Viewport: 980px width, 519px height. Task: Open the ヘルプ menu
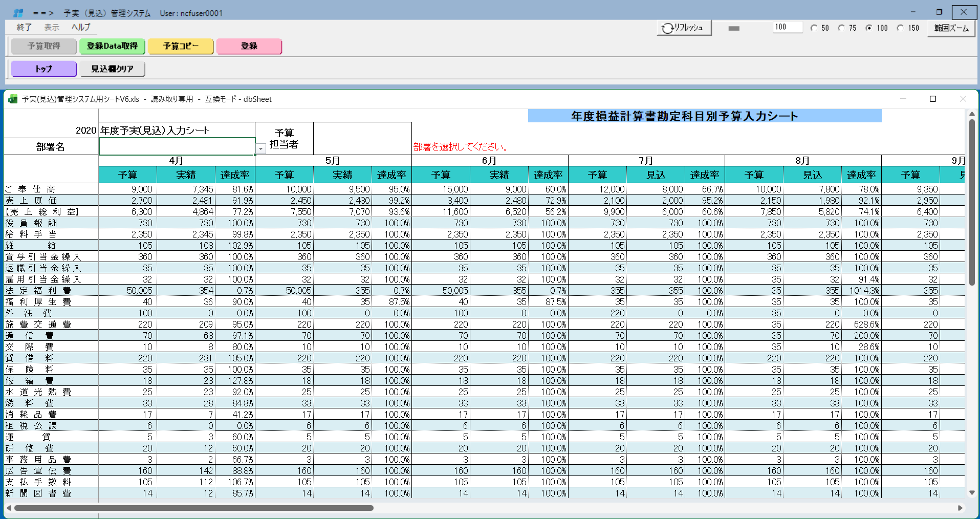pyautogui.click(x=81, y=27)
